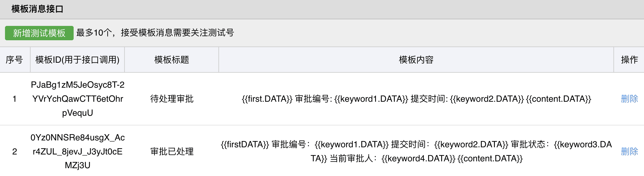Click the sequence number 2 cell
The image size is (644, 176).
click(14, 152)
